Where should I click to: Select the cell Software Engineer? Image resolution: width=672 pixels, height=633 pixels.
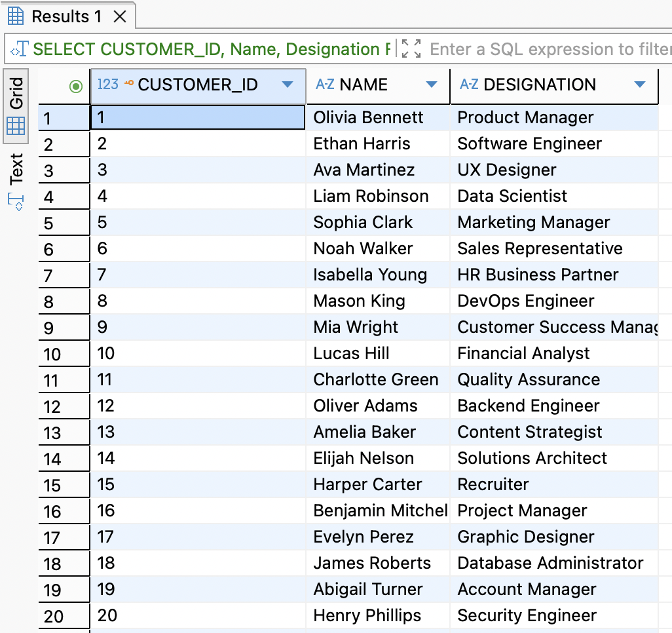coord(554,144)
